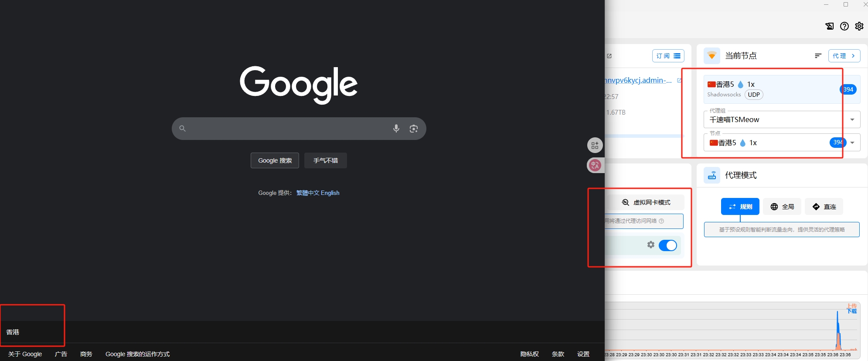Open 商务 footer link
This screenshot has height=361, width=868.
click(x=86, y=354)
